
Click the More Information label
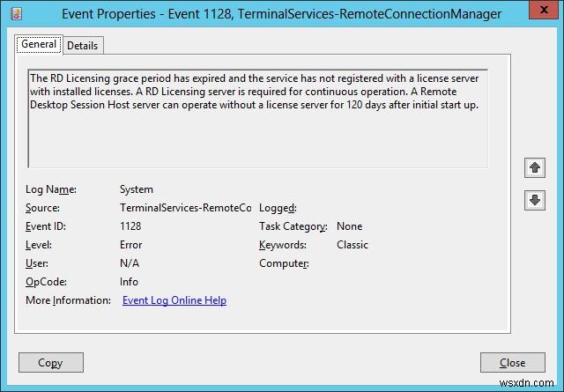click(69, 300)
